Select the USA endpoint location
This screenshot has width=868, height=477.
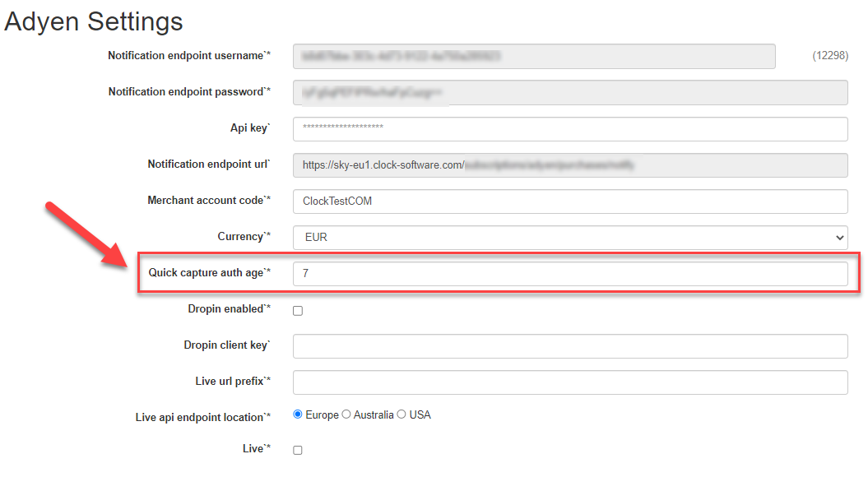[x=402, y=414]
